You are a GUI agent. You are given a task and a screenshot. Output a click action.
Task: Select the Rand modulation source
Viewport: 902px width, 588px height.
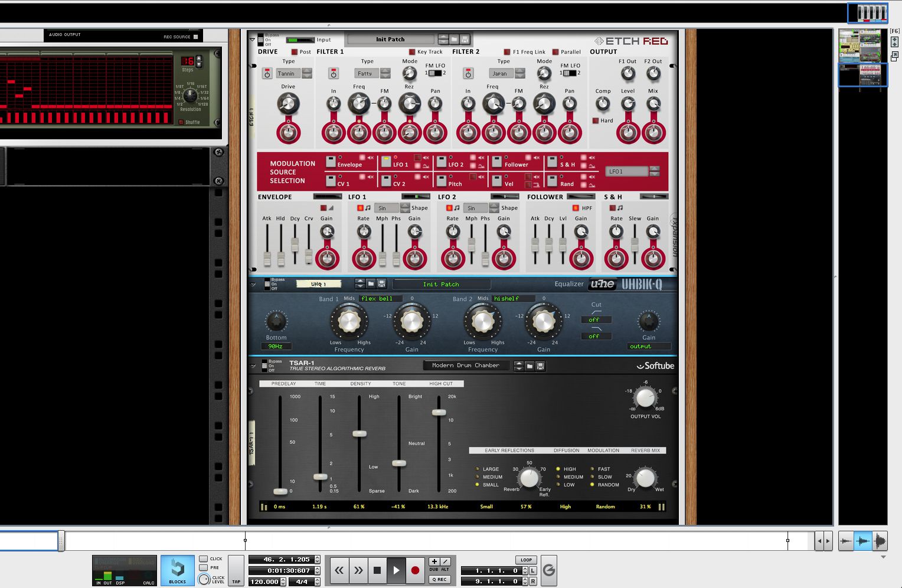point(552,180)
